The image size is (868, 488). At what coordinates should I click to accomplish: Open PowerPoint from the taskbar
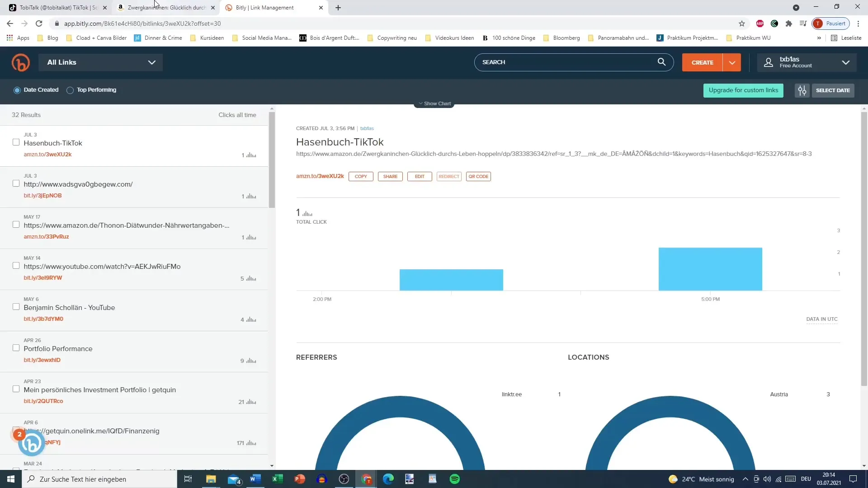point(299,479)
